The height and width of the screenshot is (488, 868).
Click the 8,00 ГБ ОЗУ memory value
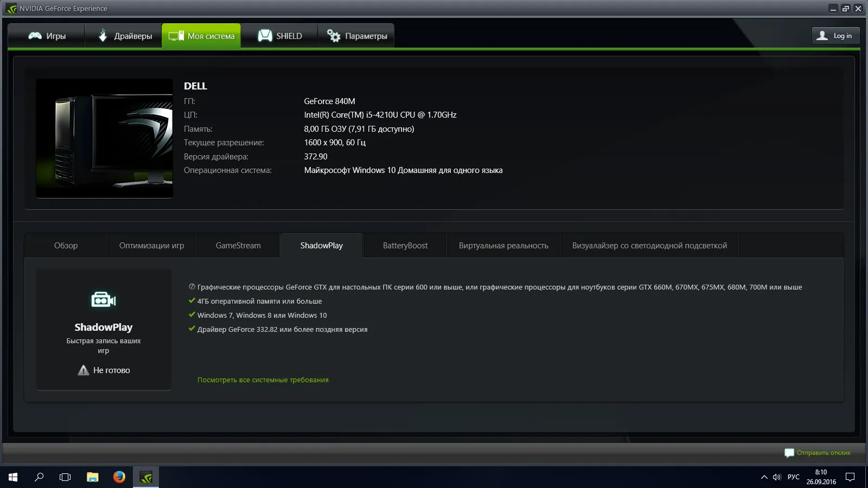click(x=359, y=129)
